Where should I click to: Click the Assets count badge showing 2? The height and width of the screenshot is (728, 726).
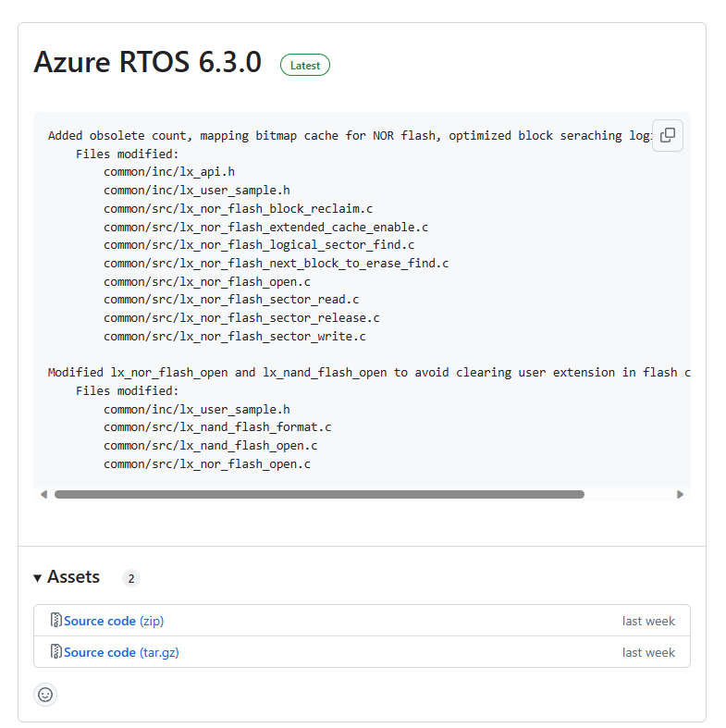click(131, 578)
